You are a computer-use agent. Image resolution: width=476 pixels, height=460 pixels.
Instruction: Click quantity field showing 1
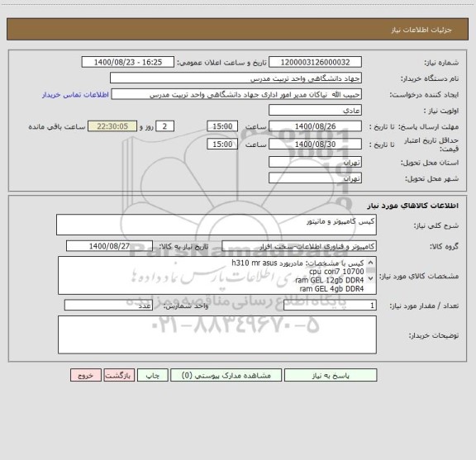point(330,306)
